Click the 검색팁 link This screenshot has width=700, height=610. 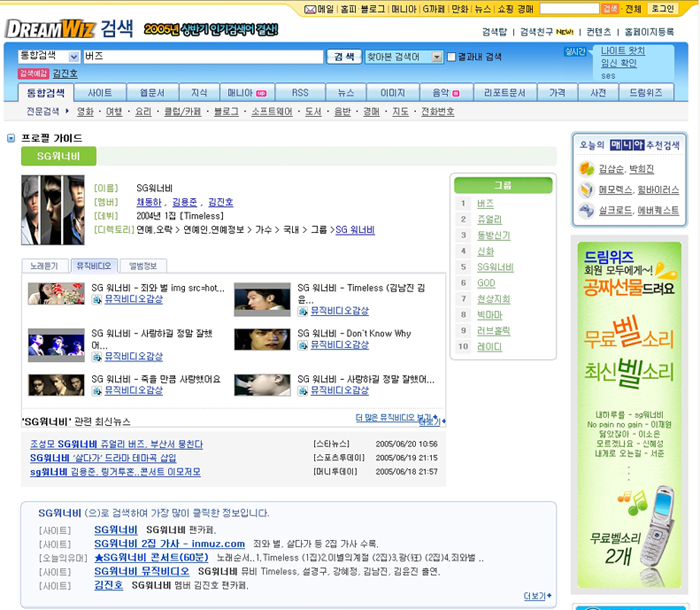click(x=495, y=32)
